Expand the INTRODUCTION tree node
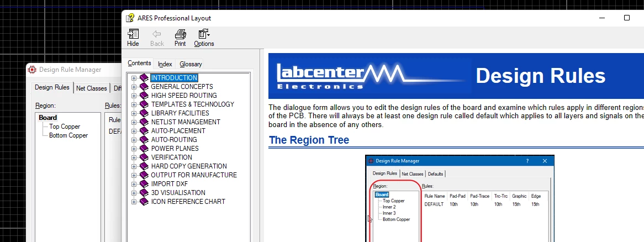Screen dimensions: 644x242 [x=134, y=78]
